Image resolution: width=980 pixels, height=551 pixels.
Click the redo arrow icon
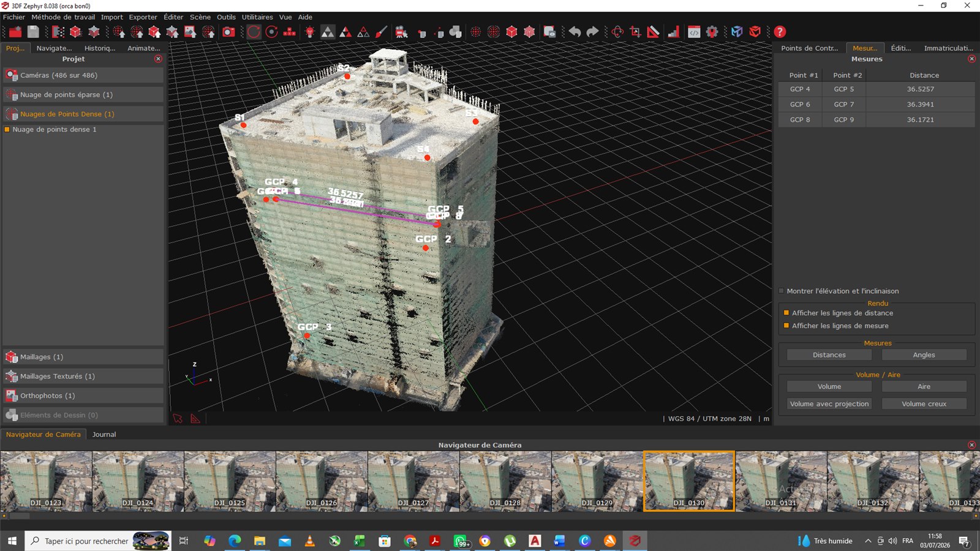pos(592,32)
